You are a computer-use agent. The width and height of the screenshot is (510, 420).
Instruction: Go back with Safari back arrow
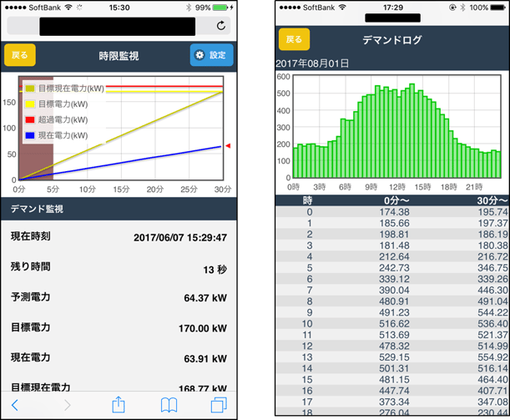pyautogui.click(x=15, y=405)
